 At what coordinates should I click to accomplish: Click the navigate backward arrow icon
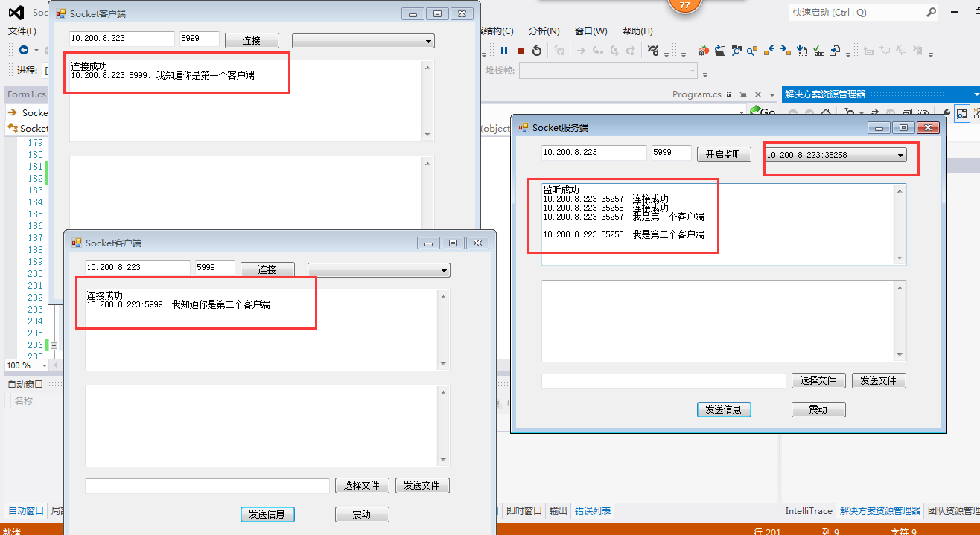[x=24, y=50]
